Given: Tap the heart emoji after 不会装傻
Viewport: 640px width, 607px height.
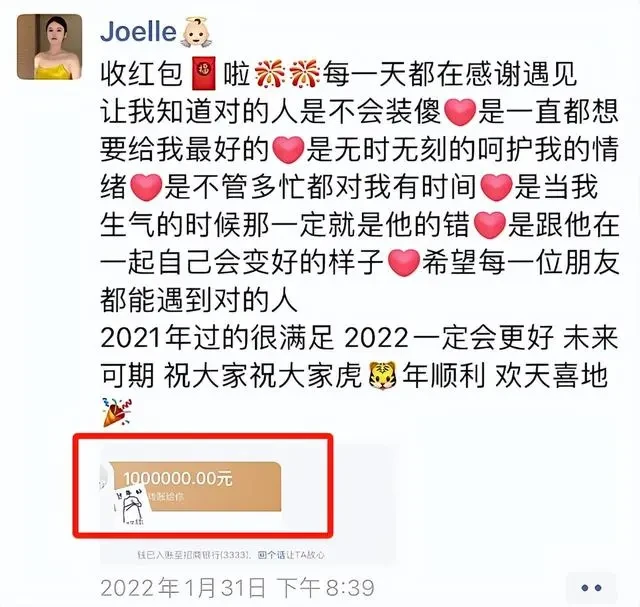Looking at the screenshot, I should (460, 112).
